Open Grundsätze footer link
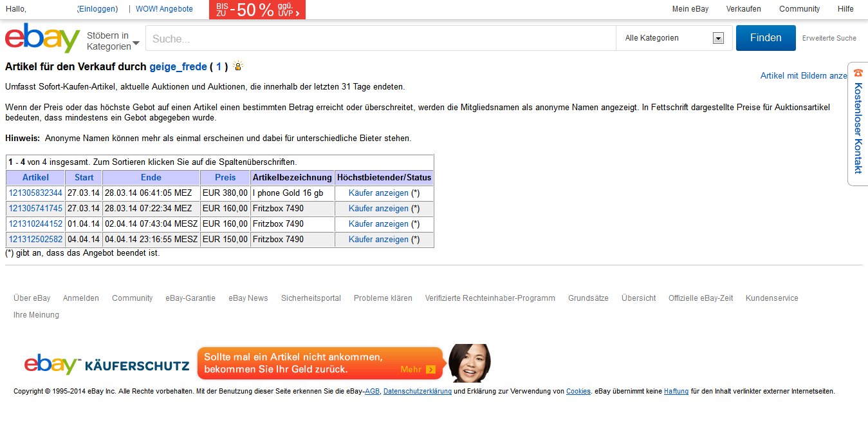The height and width of the screenshot is (429, 868). point(588,298)
